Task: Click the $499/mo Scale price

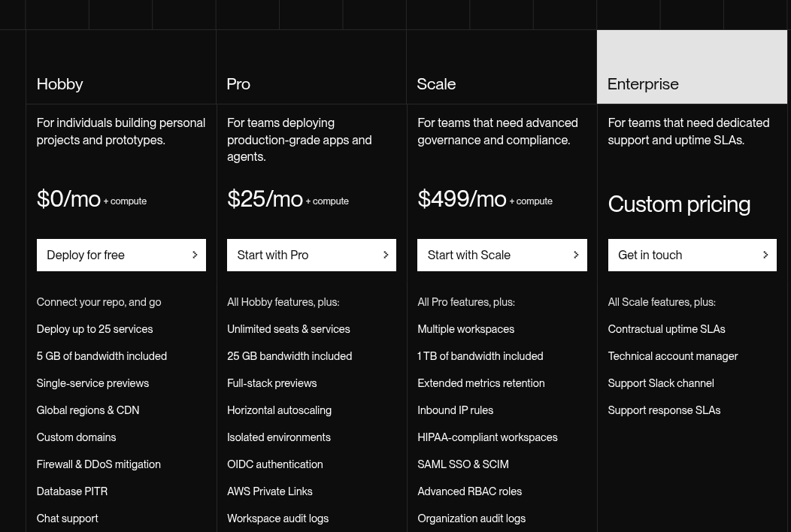Action: coord(462,198)
